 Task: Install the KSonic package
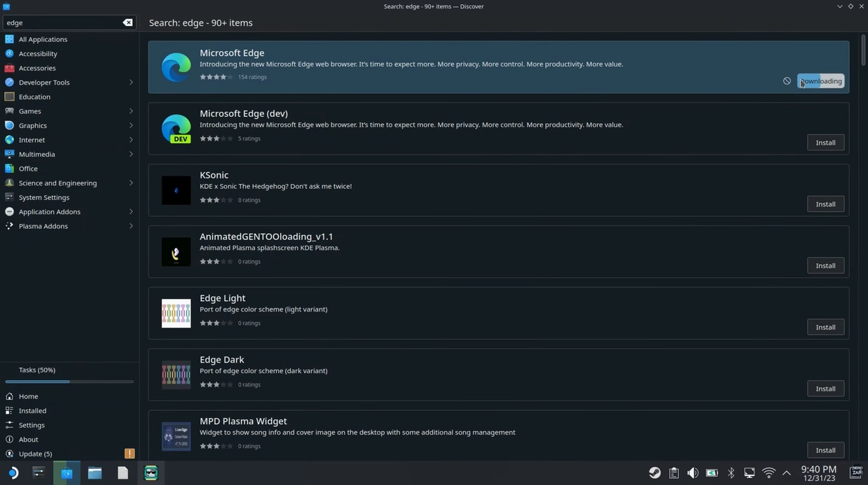coord(825,204)
